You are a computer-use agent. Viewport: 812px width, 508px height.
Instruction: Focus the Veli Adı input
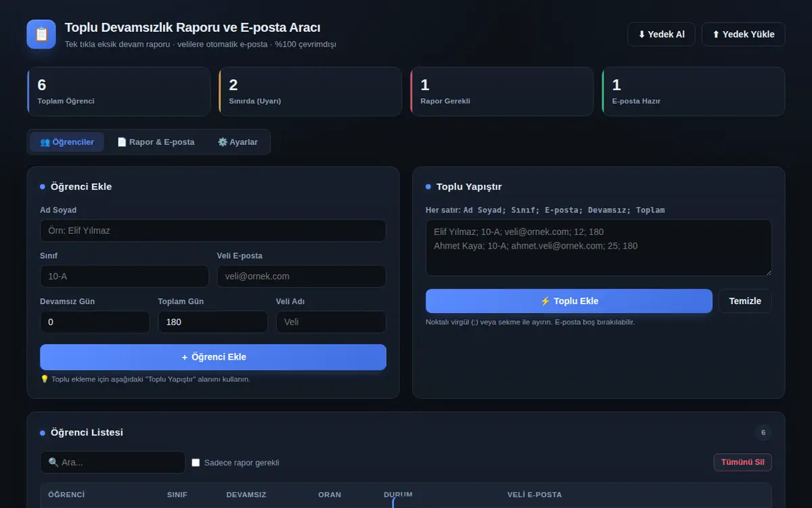pos(331,322)
